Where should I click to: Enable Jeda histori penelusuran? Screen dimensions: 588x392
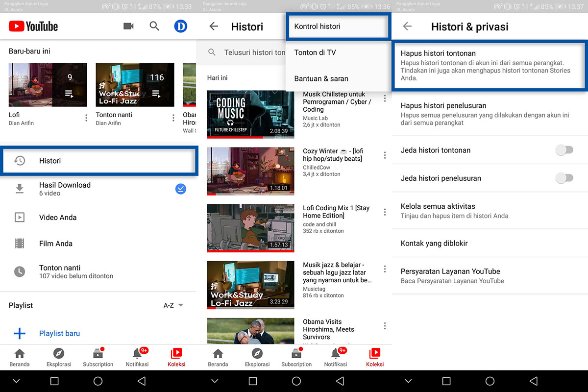(x=564, y=178)
